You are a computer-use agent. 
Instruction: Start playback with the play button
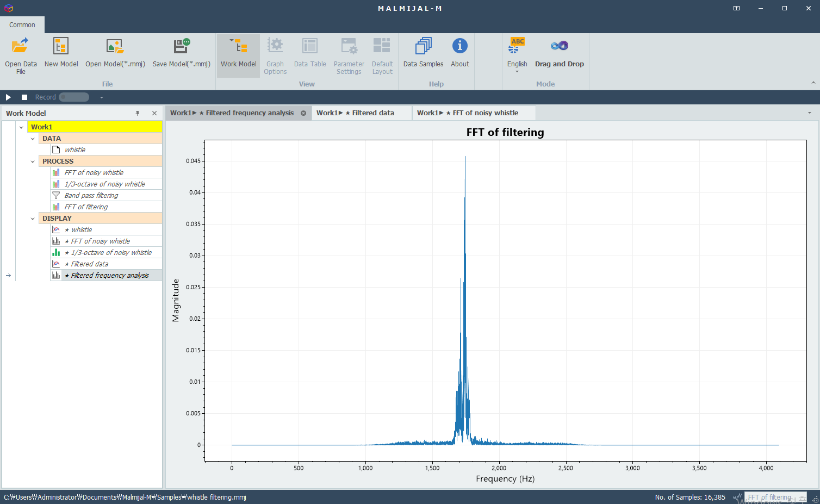pyautogui.click(x=8, y=97)
